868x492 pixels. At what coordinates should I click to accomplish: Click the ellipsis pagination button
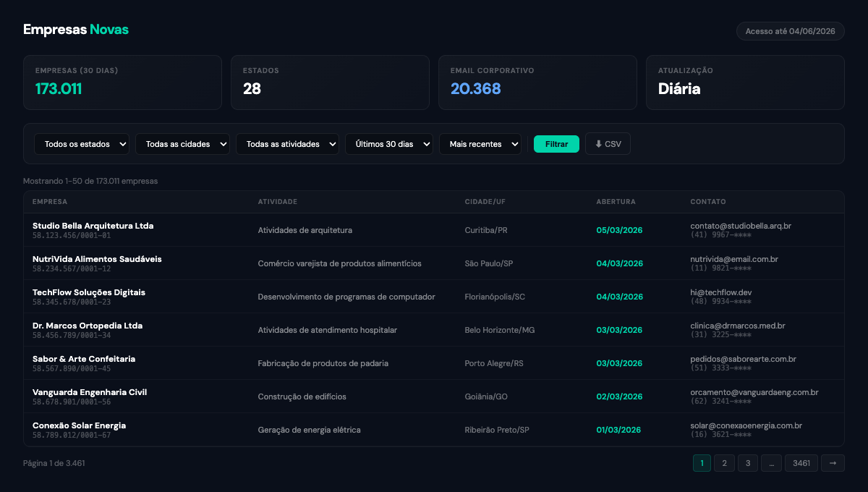coord(771,462)
